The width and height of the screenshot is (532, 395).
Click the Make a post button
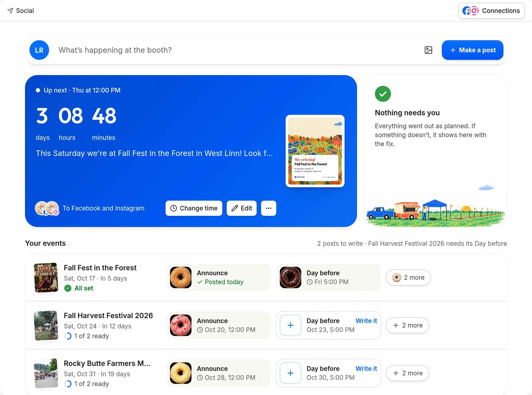pos(472,50)
